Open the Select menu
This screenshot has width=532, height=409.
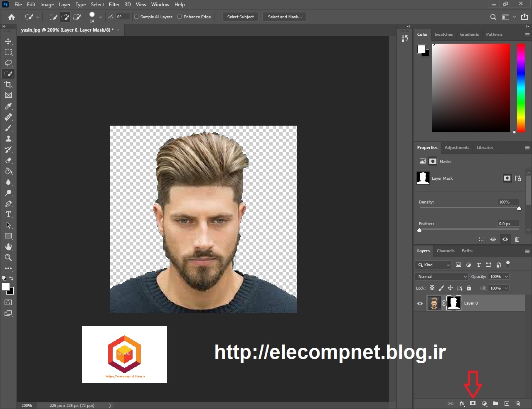click(98, 5)
